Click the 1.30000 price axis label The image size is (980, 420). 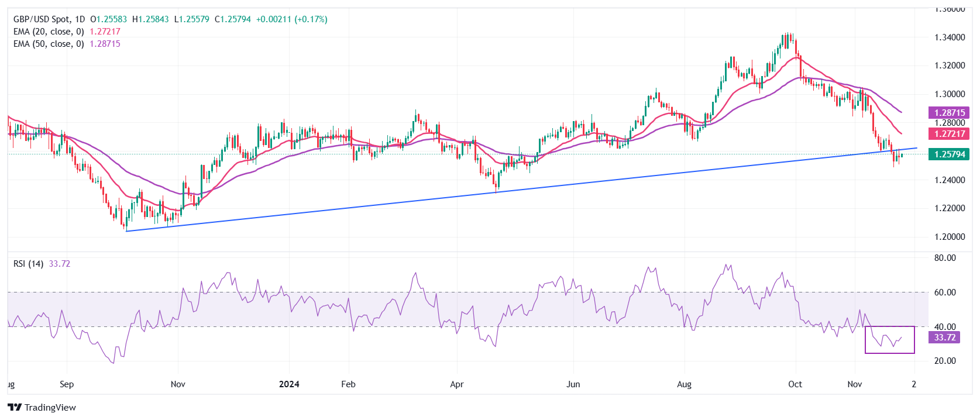(950, 94)
